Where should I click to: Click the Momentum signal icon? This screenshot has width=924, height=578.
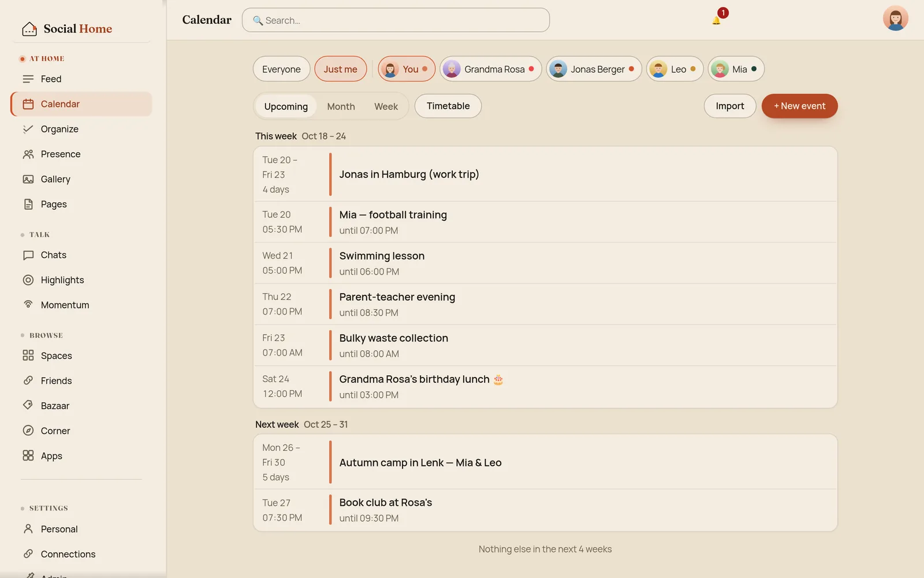28,305
